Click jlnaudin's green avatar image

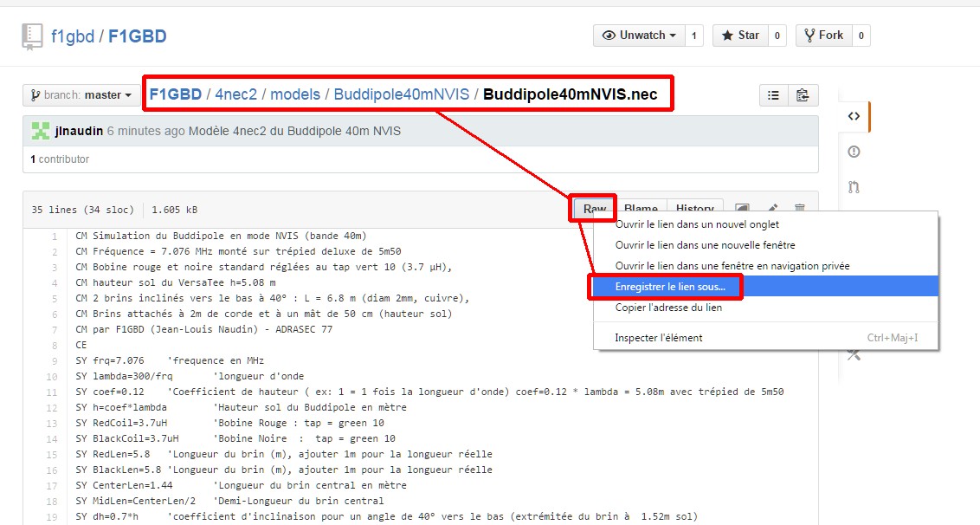click(x=41, y=131)
